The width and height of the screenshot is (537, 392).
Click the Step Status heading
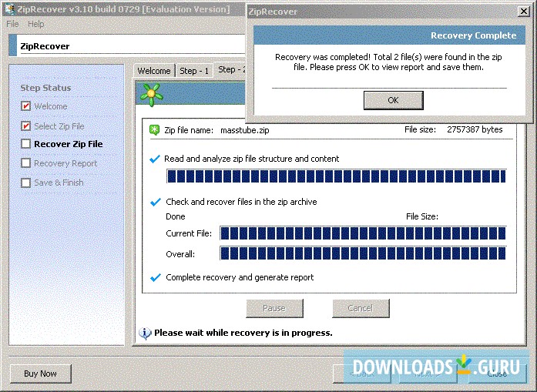[x=45, y=88]
